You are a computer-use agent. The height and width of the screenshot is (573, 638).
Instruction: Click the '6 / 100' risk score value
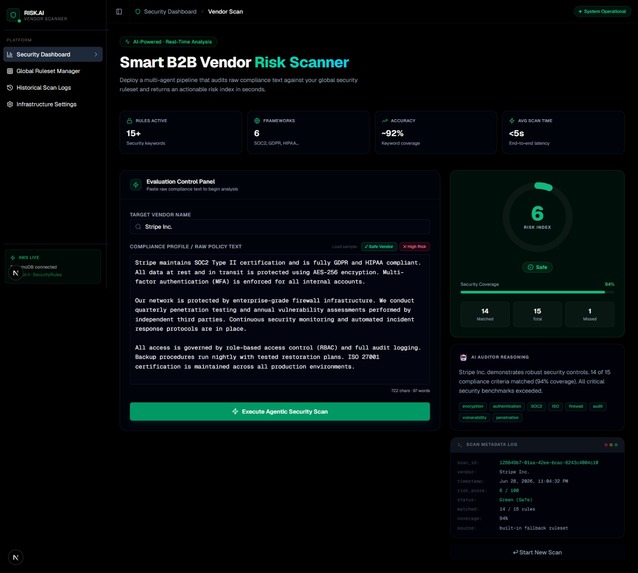coord(509,491)
